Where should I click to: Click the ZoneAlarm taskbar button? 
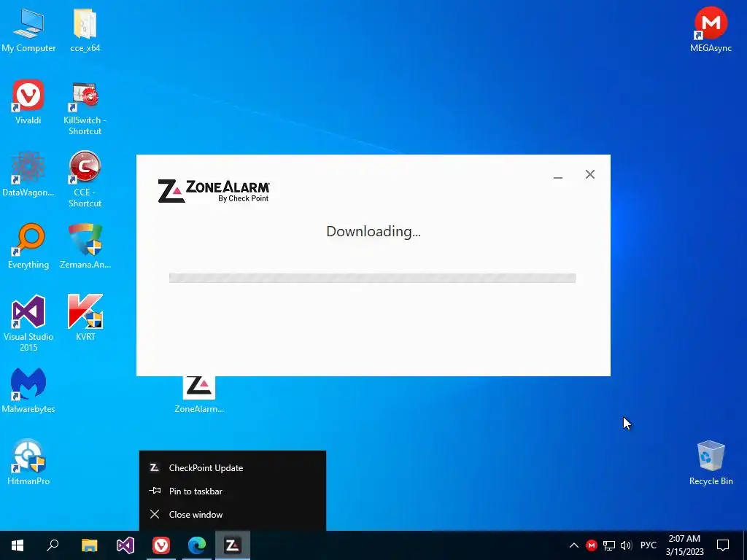pyautogui.click(x=233, y=545)
